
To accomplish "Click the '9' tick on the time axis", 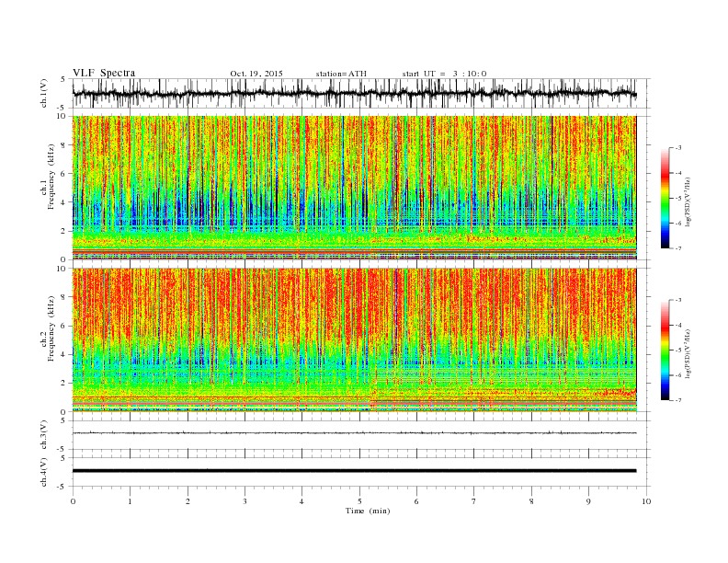I will click(x=588, y=501).
